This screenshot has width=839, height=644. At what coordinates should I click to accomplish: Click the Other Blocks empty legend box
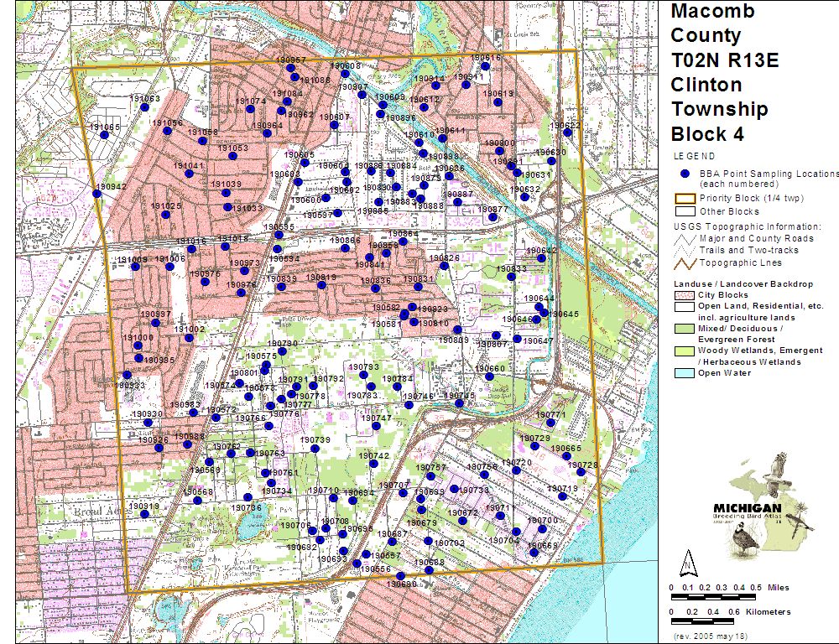[x=685, y=211]
